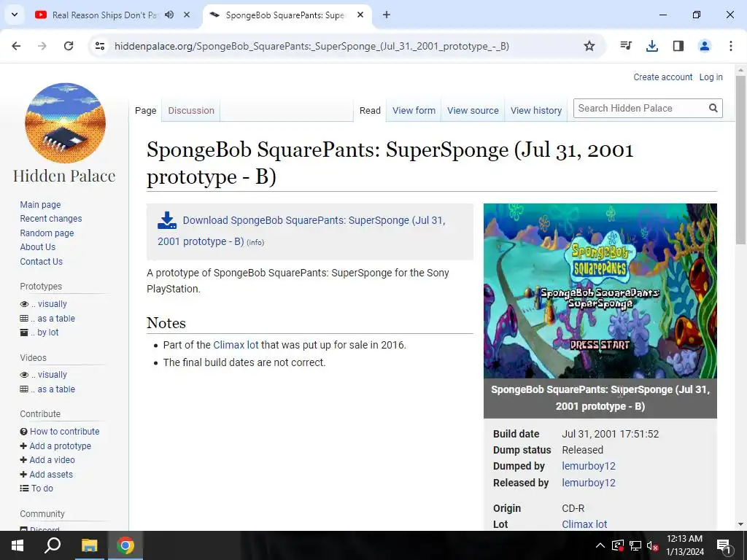The width and height of the screenshot is (747, 560).
Task: Open the View history tab
Action: (536, 111)
